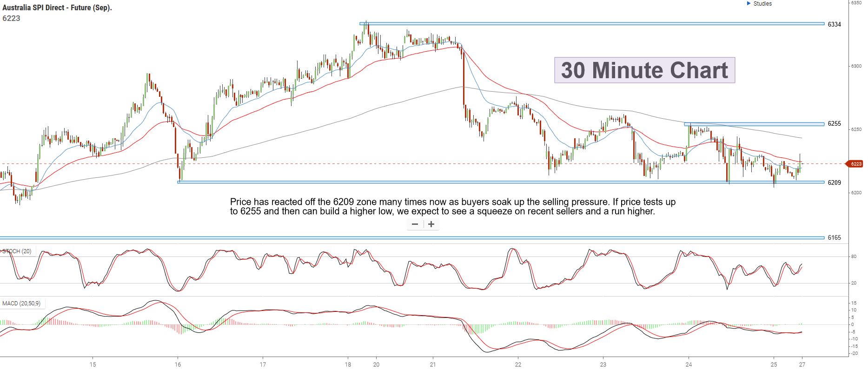This screenshot has height=371, width=868.
Task: Click the zoom out minus button
Action: 415,224
